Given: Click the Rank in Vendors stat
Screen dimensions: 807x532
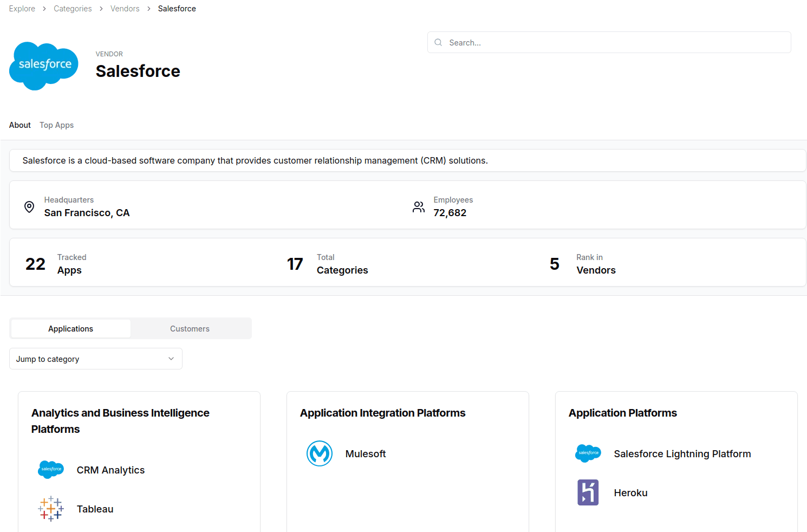Looking at the screenshot, I should click(583, 264).
